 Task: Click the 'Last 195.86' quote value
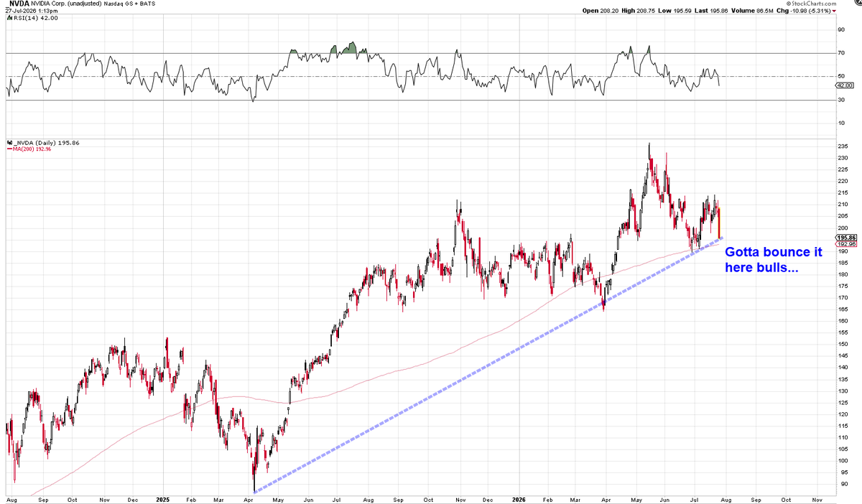click(x=710, y=11)
